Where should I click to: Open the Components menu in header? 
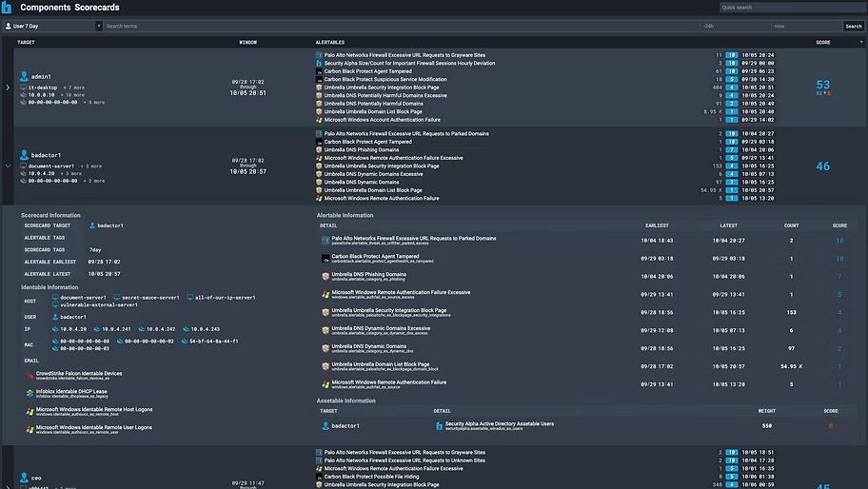click(x=44, y=8)
